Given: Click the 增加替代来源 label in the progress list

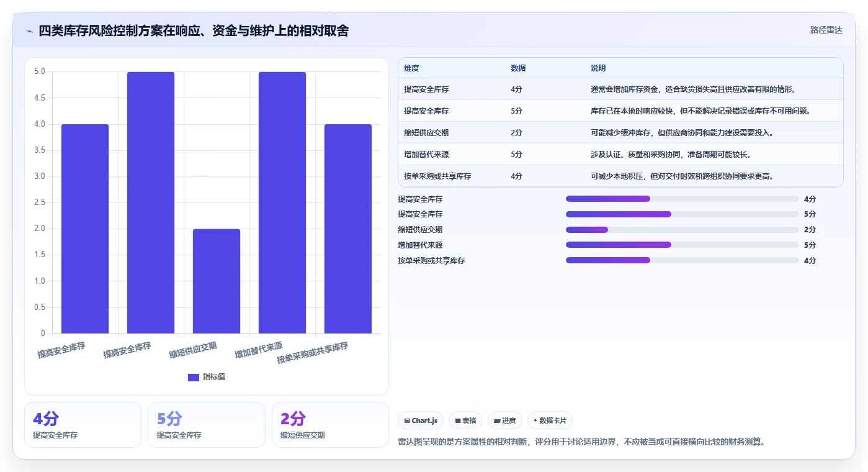Looking at the screenshot, I should click(420, 245).
